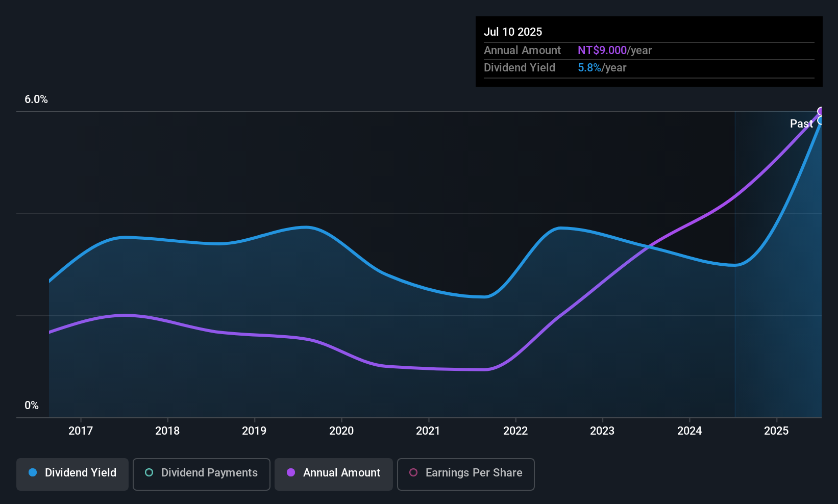The image size is (838, 504).
Task: Pick the 2025 label on the timeline
Action: click(x=776, y=431)
